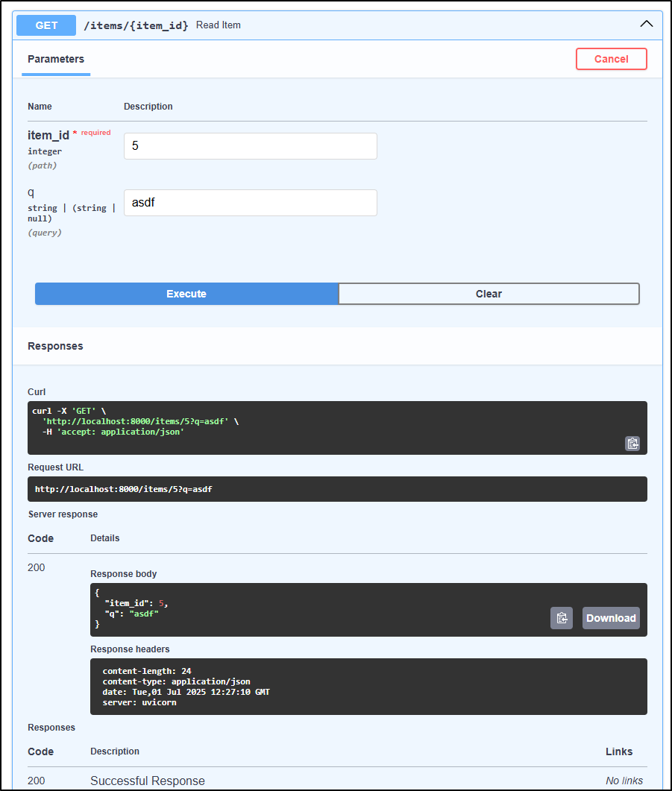Select the item_id input field
The image size is (672, 791).
tap(250, 145)
